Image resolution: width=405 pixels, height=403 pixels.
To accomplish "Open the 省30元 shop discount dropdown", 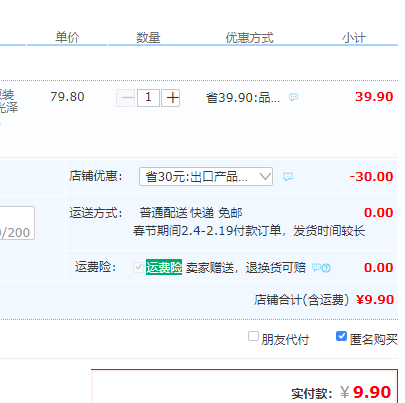I will click(x=206, y=176).
